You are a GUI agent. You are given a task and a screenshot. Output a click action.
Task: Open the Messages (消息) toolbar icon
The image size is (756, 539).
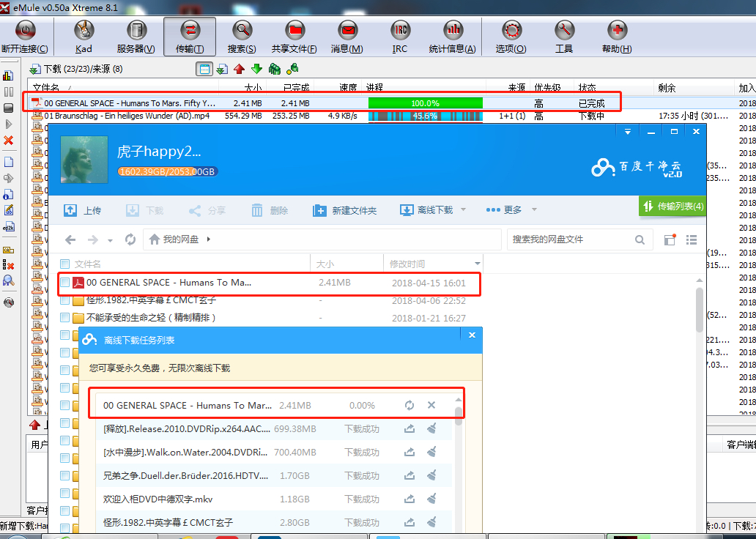pyautogui.click(x=347, y=31)
